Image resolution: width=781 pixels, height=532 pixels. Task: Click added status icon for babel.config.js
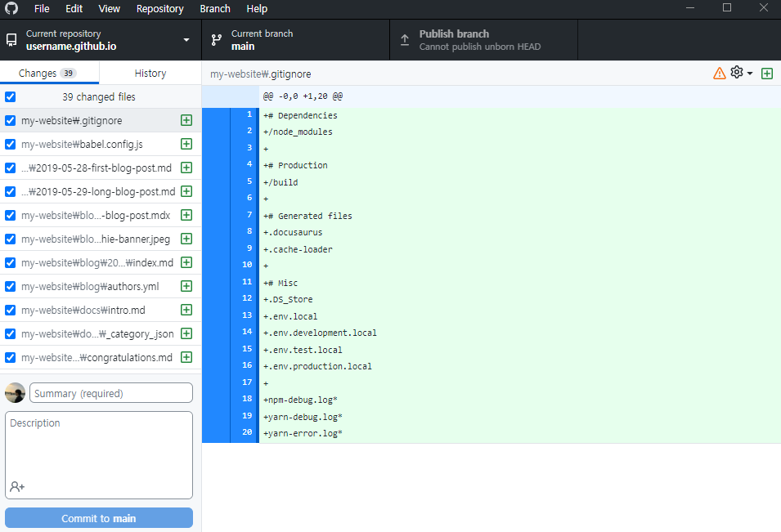(x=186, y=144)
